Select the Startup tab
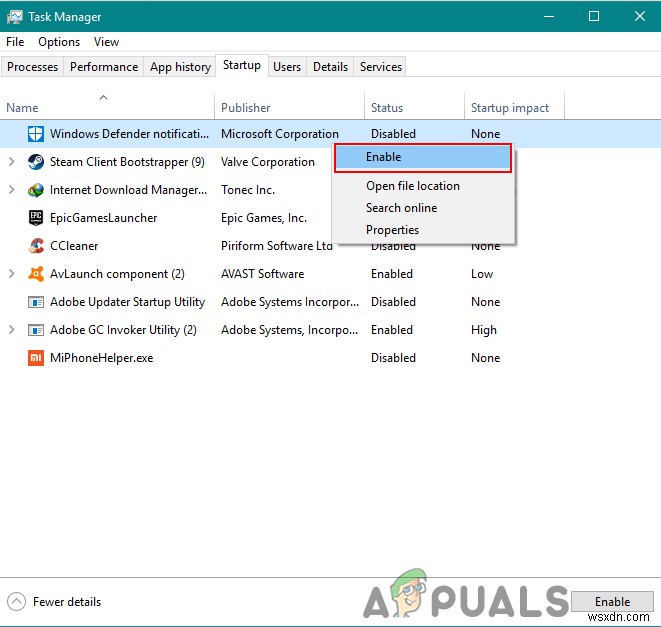 (242, 65)
